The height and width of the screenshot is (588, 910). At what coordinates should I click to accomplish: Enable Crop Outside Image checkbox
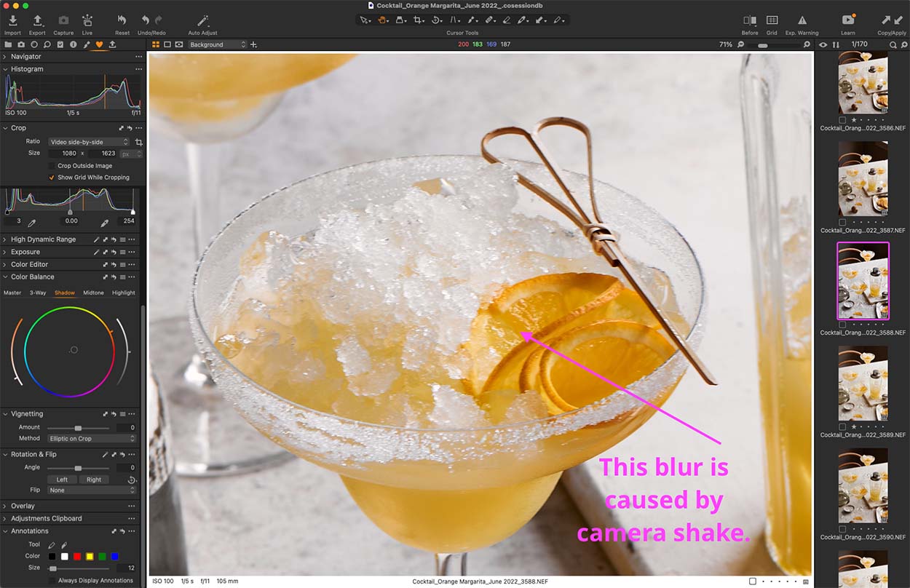pyautogui.click(x=52, y=165)
